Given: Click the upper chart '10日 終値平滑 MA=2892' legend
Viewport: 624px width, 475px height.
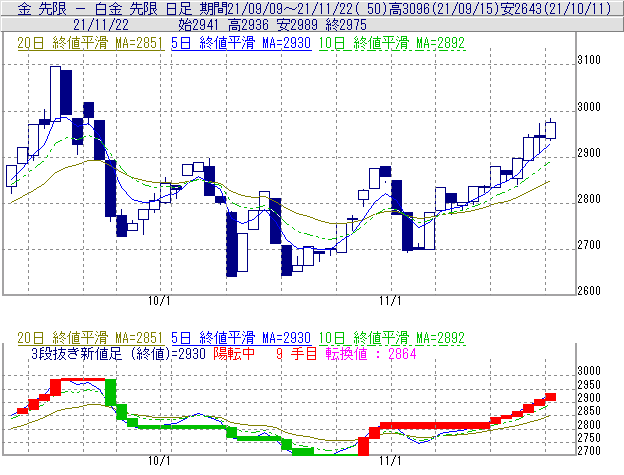Looking at the screenshot, I should [x=392, y=43].
